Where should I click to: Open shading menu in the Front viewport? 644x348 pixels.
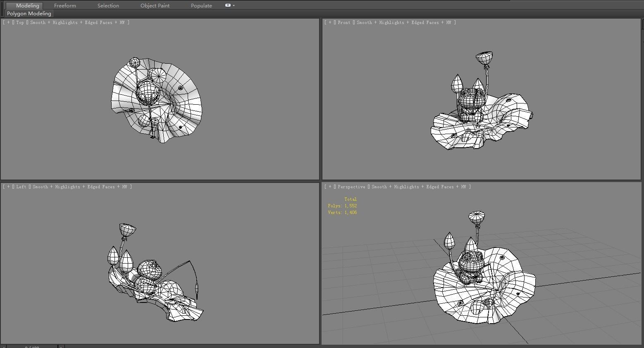(404, 22)
